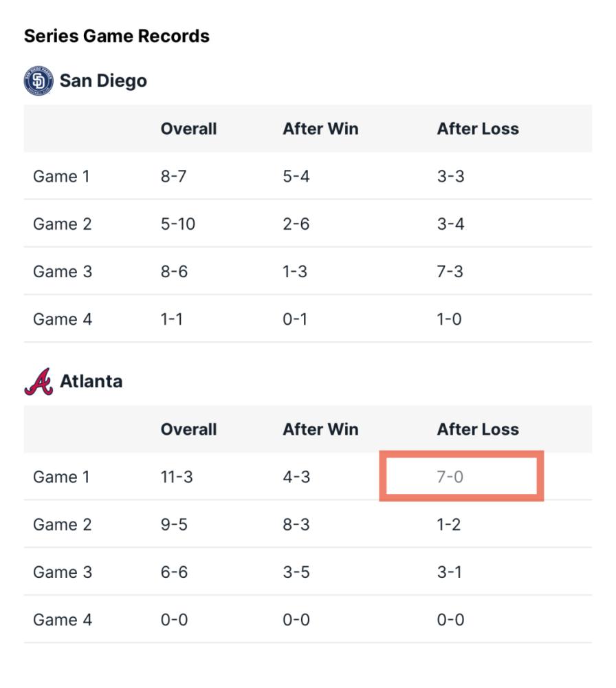This screenshot has height=688, width=616.
Task: Click San Diego's Overall column header
Action: point(188,129)
